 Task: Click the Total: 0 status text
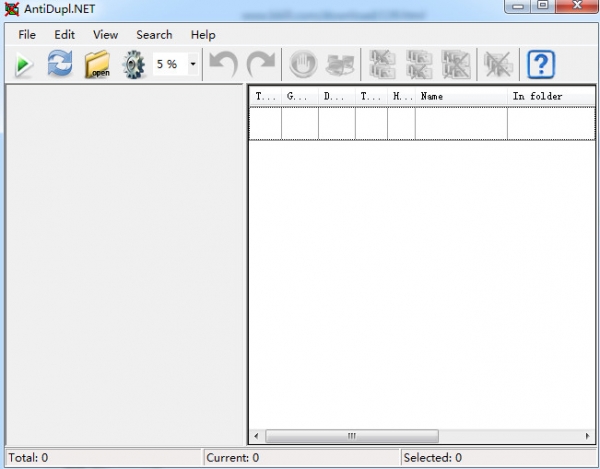point(28,458)
